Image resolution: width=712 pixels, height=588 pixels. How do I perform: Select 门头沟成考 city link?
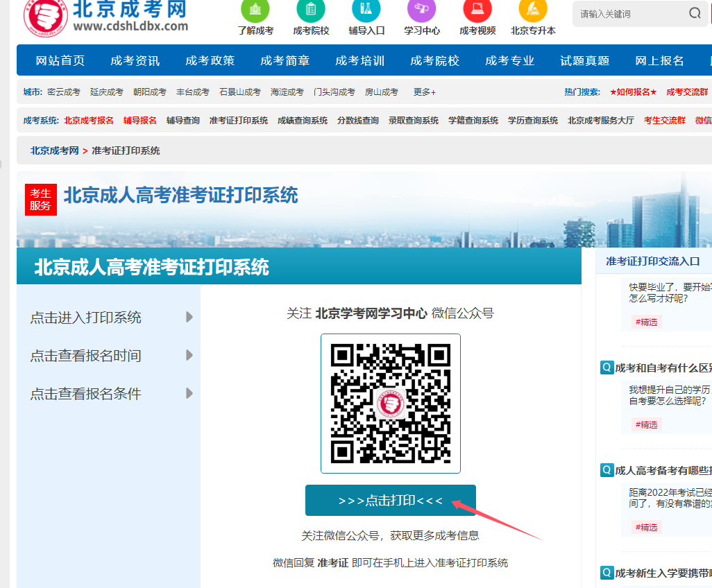coord(334,92)
